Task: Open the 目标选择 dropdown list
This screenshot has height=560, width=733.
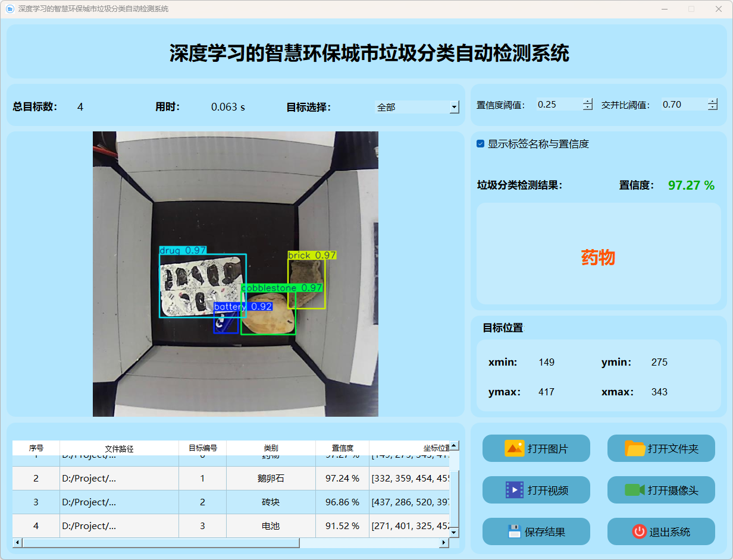Action: coord(455,108)
